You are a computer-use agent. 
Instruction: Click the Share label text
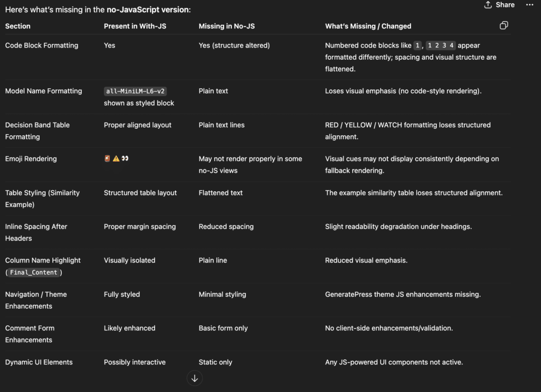coord(505,5)
